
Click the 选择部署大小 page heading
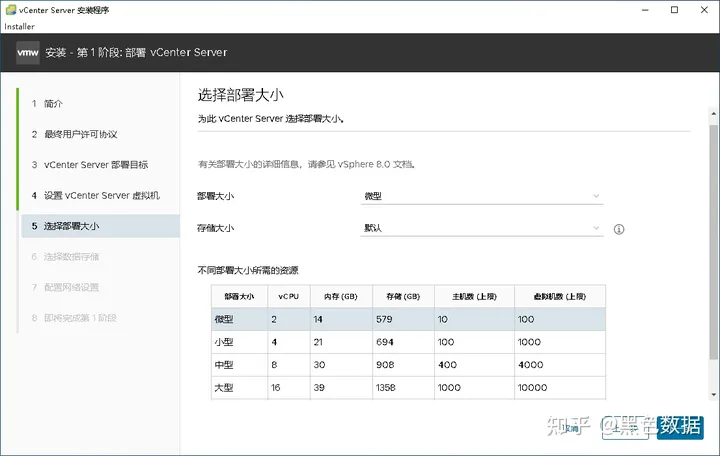(x=241, y=95)
